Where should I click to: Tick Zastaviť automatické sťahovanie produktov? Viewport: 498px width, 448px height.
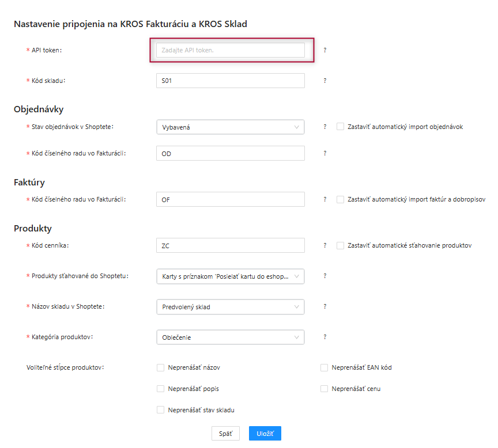point(340,245)
